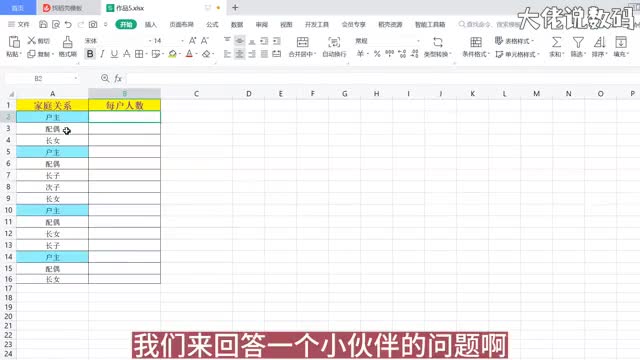Click the command search box

click(x=490, y=24)
